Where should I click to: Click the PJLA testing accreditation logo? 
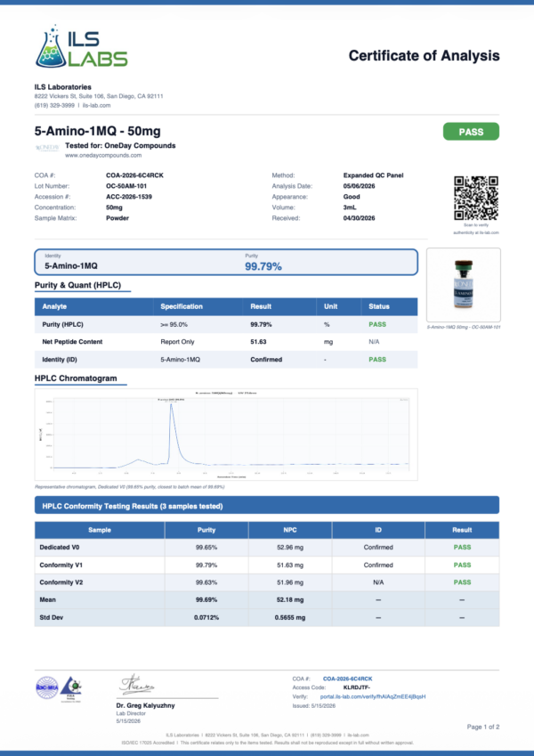tap(72, 688)
